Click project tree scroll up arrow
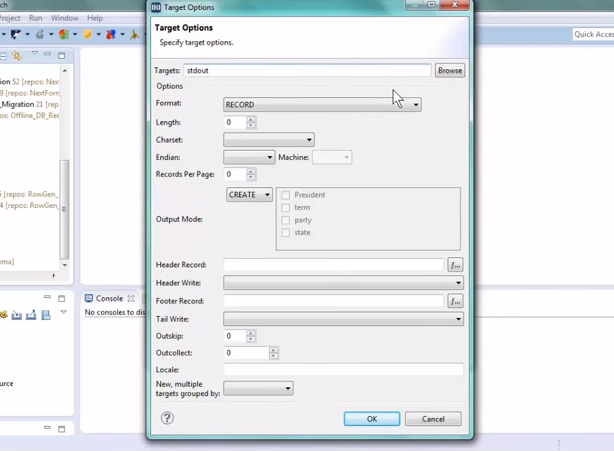614x451 pixels. click(x=65, y=70)
